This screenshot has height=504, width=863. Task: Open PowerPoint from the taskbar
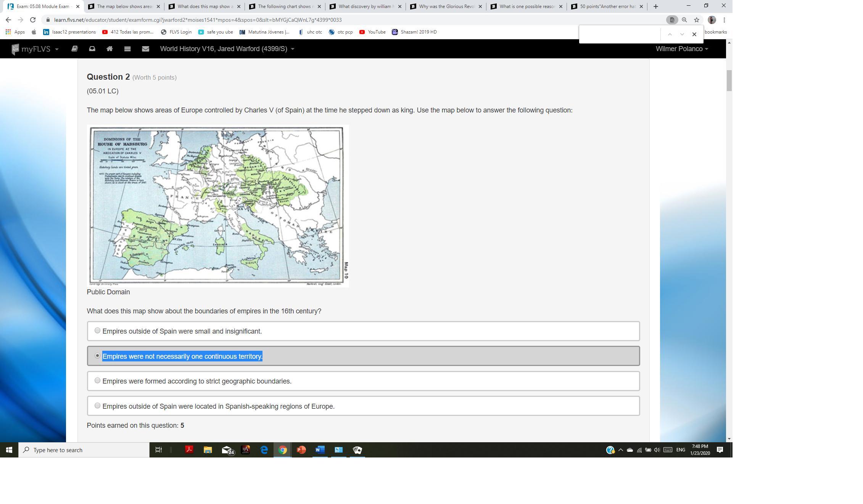coord(301,450)
